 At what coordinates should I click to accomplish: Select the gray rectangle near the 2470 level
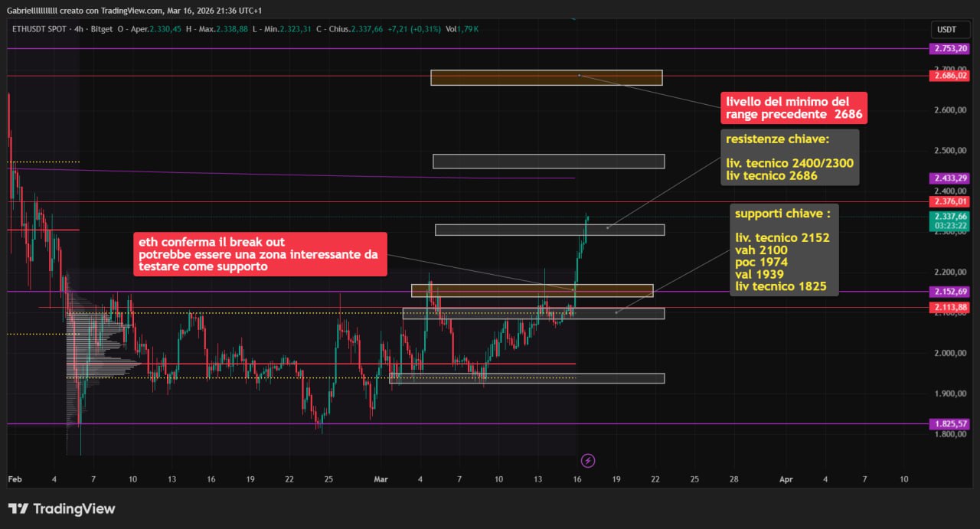coord(548,161)
